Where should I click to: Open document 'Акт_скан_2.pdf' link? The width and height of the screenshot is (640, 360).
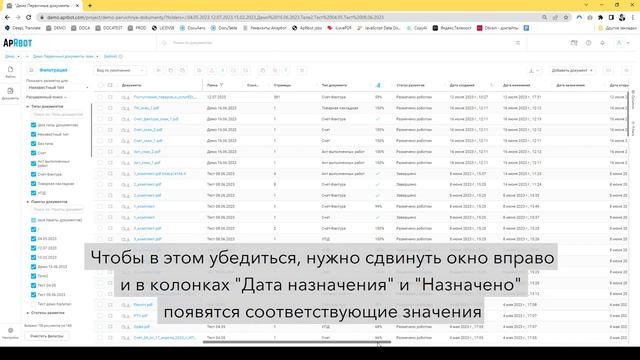tap(147, 151)
